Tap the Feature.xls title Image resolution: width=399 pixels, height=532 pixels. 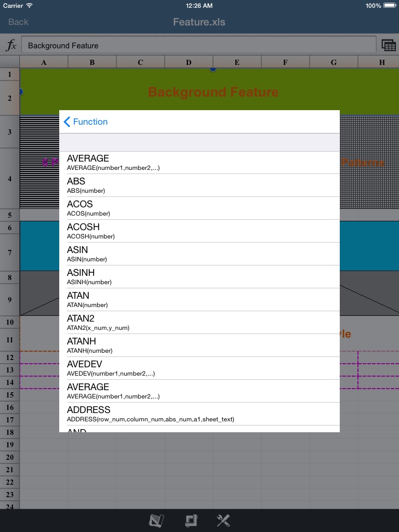[x=199, y=22]
